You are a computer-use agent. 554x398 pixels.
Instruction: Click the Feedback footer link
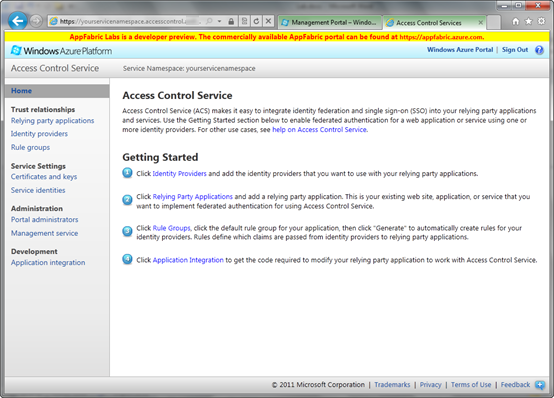coord(515,385)
